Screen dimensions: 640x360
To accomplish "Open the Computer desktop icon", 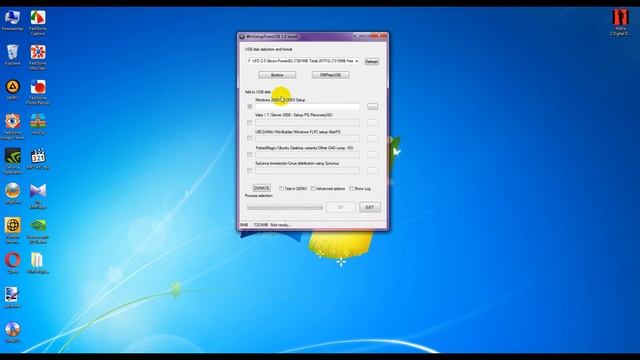I will click(12, 20).
